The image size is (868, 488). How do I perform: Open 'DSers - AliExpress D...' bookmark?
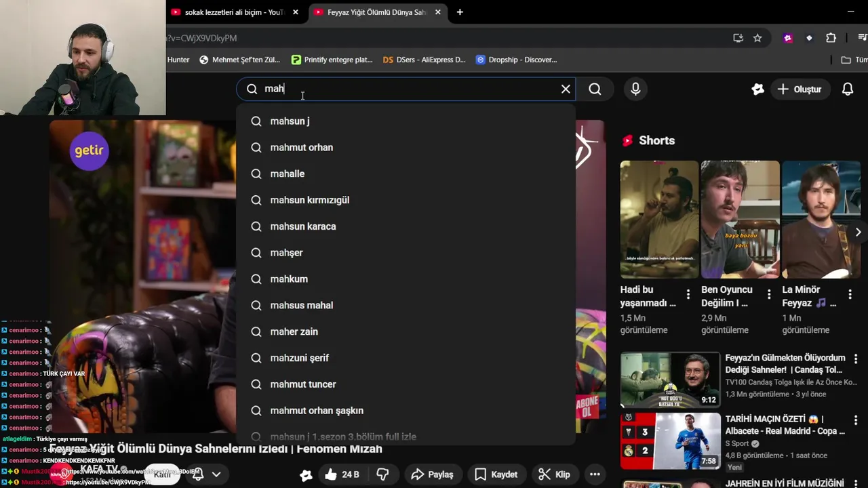click(424, 60)
